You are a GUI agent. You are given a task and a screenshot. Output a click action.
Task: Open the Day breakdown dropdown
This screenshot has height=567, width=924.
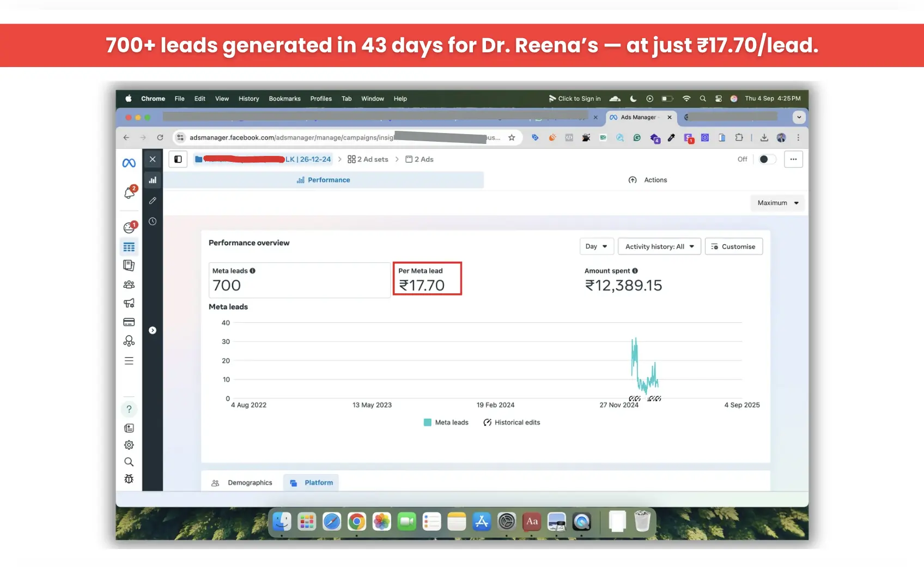click(x=597, y=246)
